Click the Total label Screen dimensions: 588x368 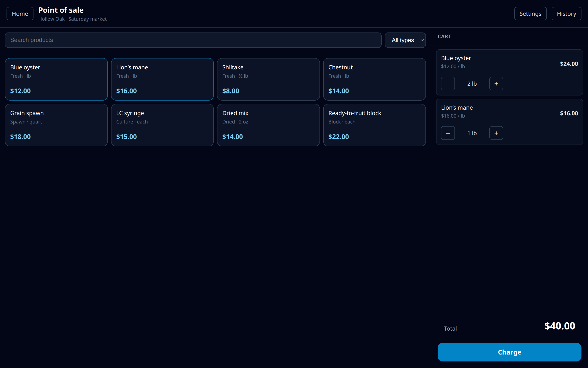450,329
